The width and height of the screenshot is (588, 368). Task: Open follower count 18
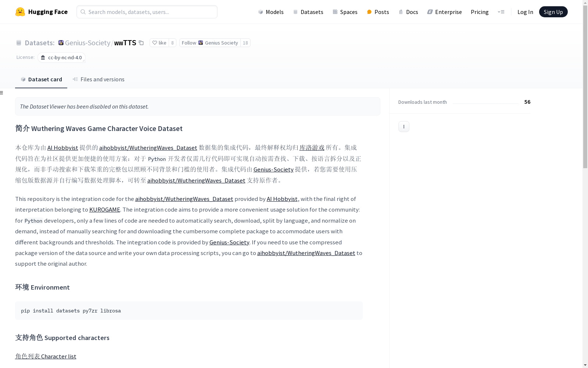(x=245, y=43)
